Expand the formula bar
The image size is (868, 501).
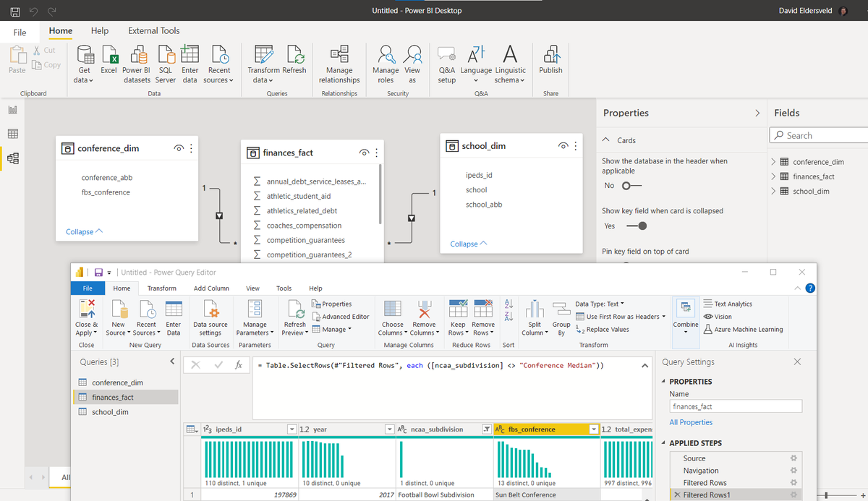(x=645, y=366)
